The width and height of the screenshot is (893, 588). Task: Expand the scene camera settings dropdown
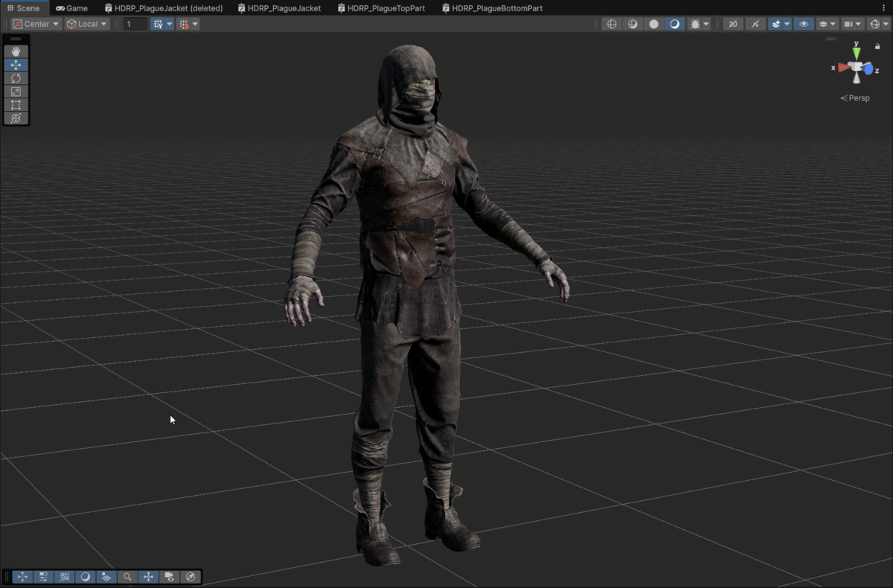tap(853, 24)
